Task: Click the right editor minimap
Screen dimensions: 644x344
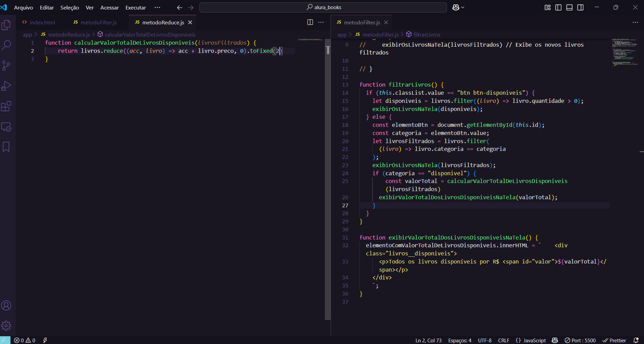Action: [625, 52]
